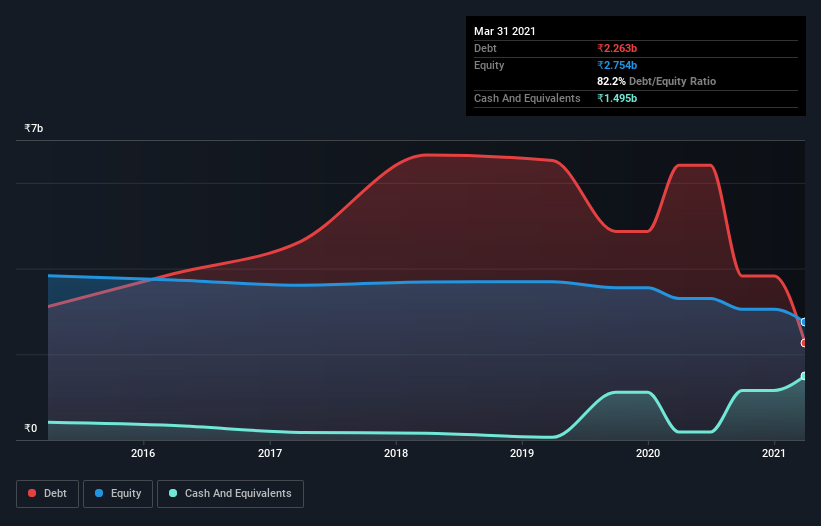Click the 2021 x-axis label

(774, 453)
